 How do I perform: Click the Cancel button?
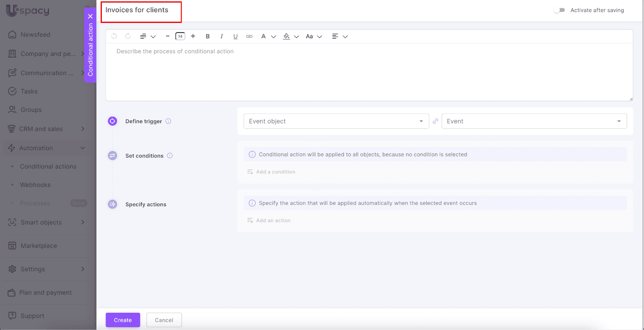[164, 320]
